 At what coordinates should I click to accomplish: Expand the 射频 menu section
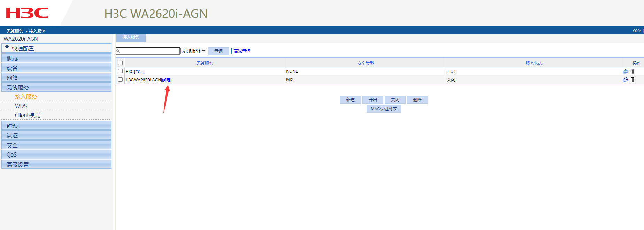(x=56, y=126)
